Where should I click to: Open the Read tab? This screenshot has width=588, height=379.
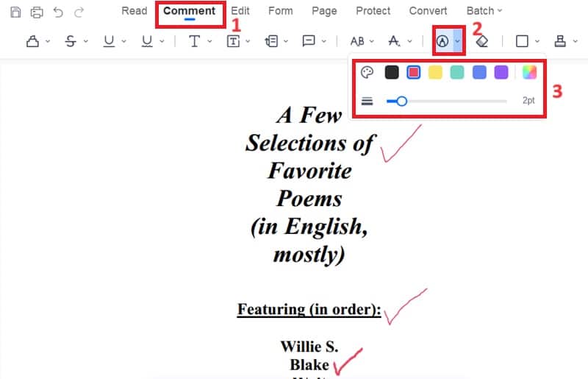135,11
